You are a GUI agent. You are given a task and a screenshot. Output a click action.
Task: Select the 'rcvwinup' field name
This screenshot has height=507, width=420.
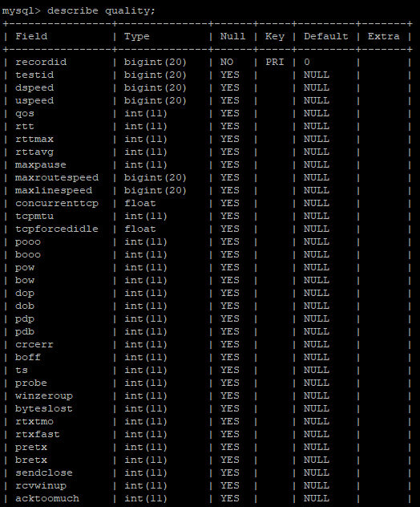tap(41, 485)
